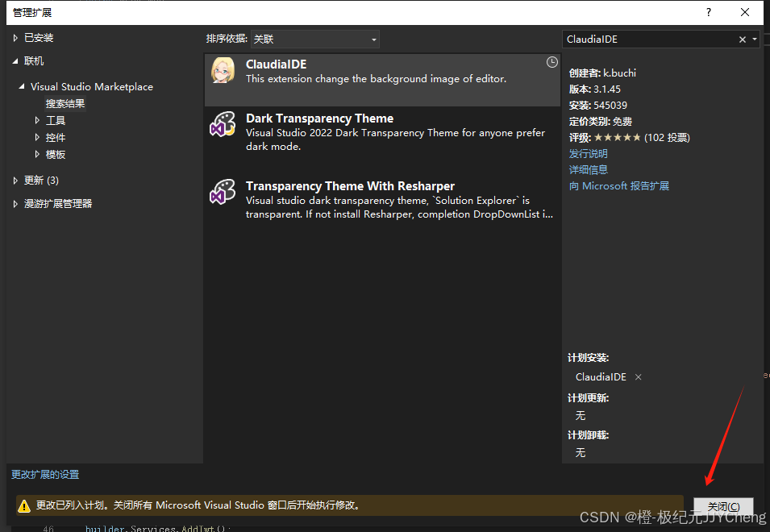Click the Transparency Theme With Resharper icon
The width and height of the screenshot is (770, 532).
[223, 191]
